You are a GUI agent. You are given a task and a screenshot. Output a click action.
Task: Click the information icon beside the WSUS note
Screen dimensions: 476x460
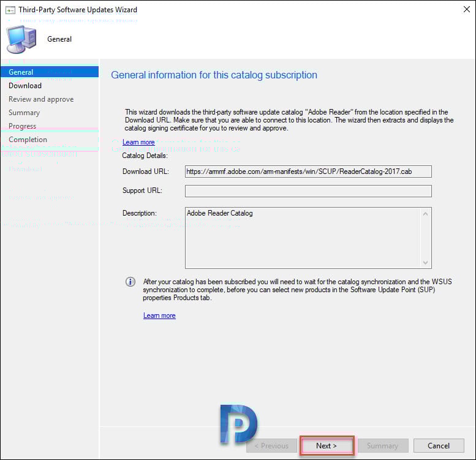coord(130,282)
